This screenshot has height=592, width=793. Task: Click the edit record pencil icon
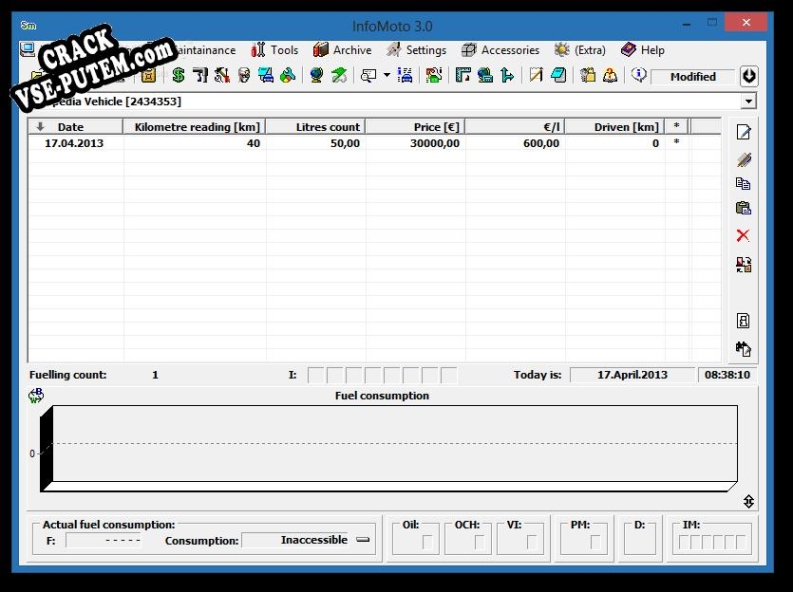(743, 160)
